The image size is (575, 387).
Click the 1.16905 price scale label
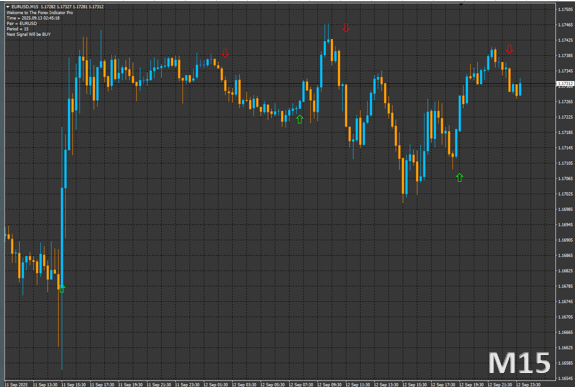(x=565, y=240)
